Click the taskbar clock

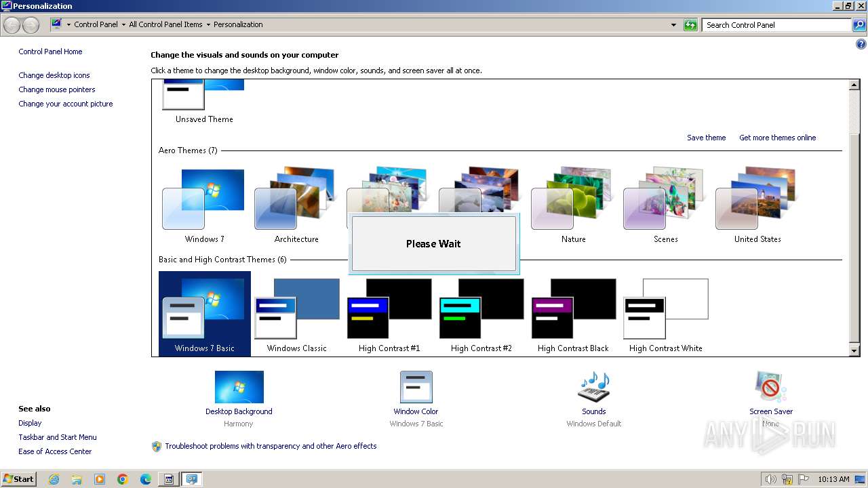(x=833, y=479)
